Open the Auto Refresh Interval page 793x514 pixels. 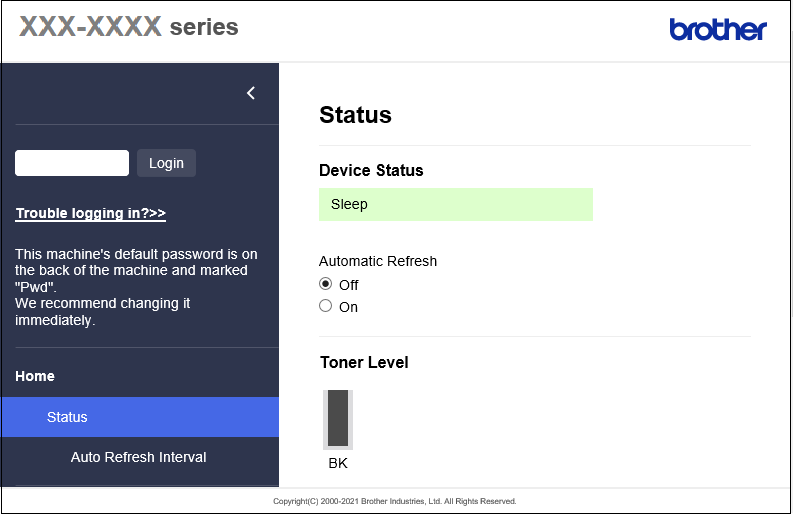[x=138, y=457]
